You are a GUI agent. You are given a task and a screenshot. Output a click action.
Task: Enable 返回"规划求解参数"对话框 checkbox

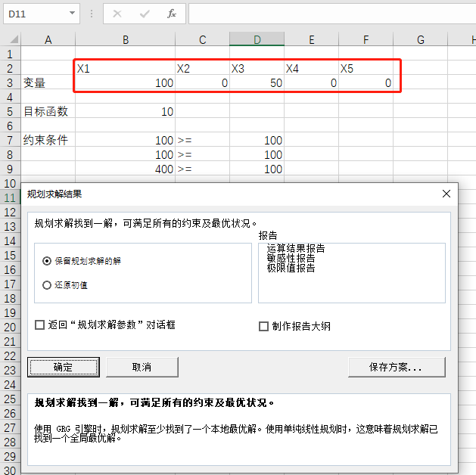pos(40,325)
